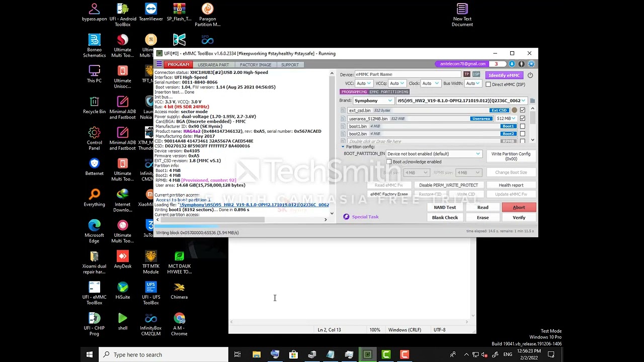Click file icon left of userarea_512MiB.bin row
The image size is (644, 362).
pyautogui.click(x=343, y=119)
